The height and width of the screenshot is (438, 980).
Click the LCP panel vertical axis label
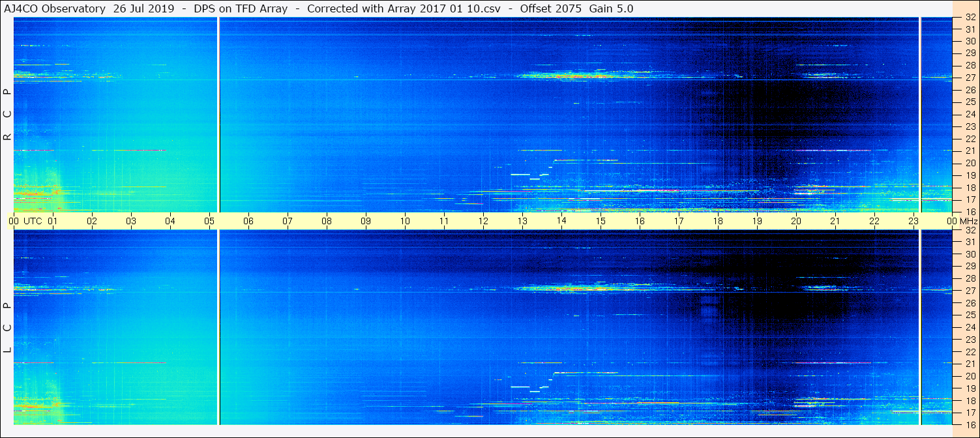[x=8, y=328]
